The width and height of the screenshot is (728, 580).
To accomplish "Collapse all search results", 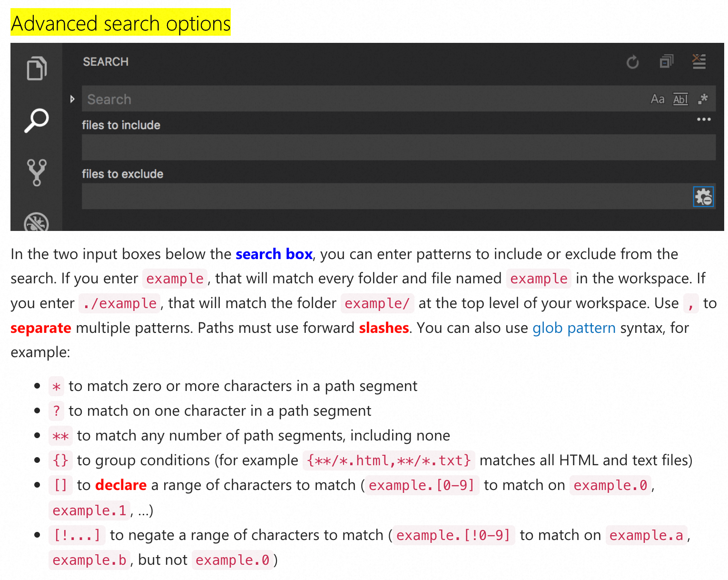I will (666, 62).
